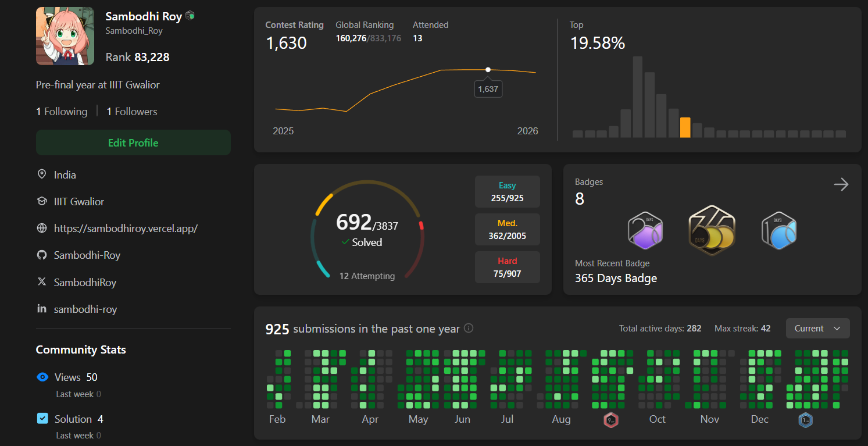Click the red monthly badge icon below heatmap

[610, 420]
